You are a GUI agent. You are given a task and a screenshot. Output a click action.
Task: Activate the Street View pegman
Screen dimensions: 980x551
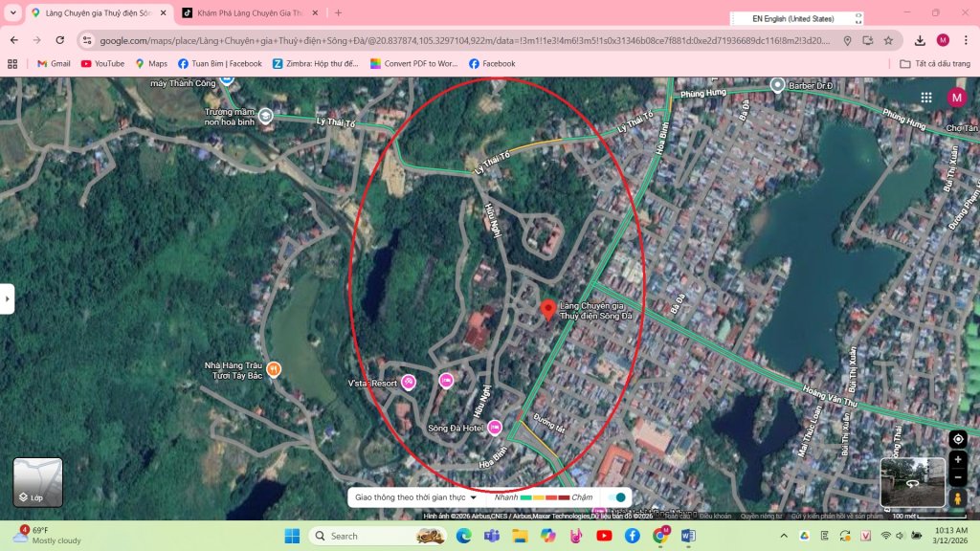957,498
